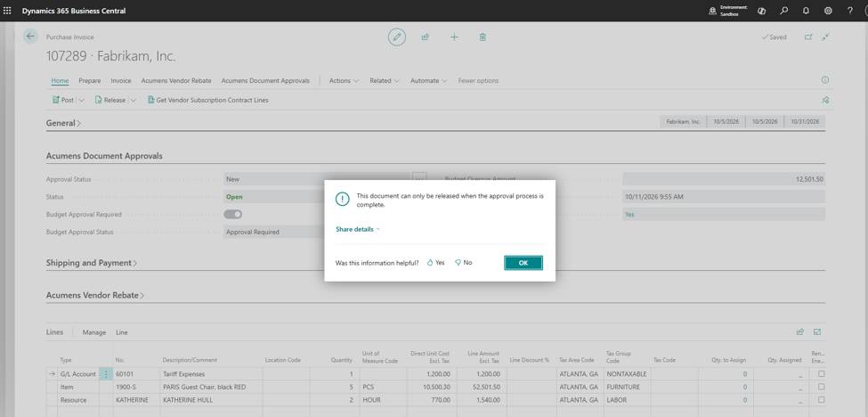Open the Related dropdown menu

(385, 81)
